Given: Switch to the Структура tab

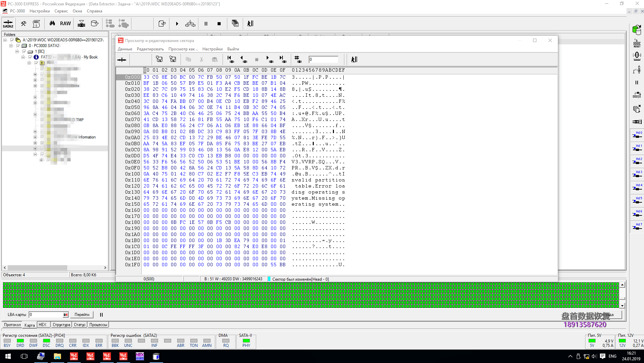Looking at the screenshot, I should click(x=61, y=325).
